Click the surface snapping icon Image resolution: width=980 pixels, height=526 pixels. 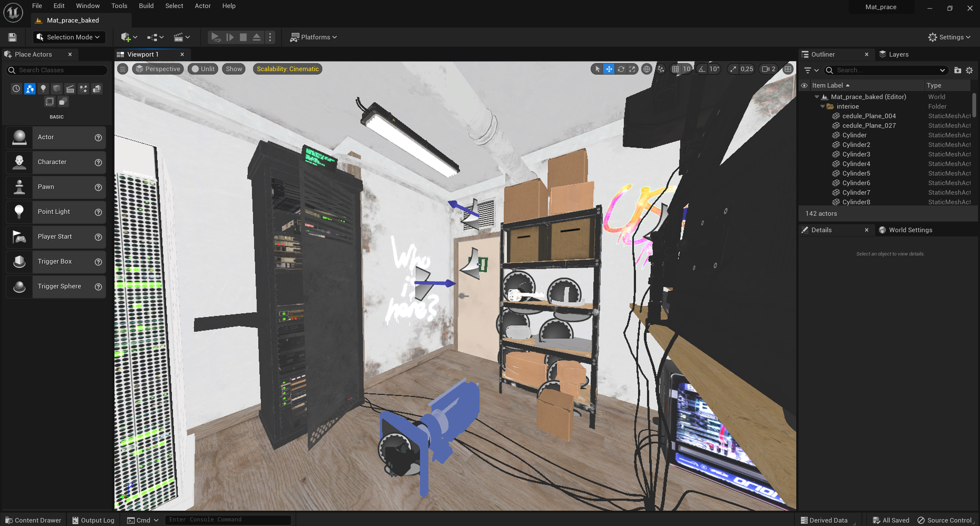click(x=661, y=69)
